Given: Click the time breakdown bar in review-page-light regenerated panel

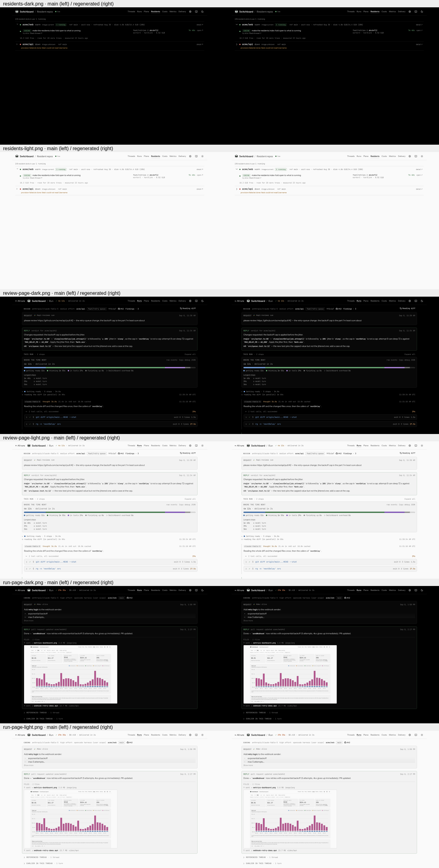Looking at the screenshot, I should point(329,512).
